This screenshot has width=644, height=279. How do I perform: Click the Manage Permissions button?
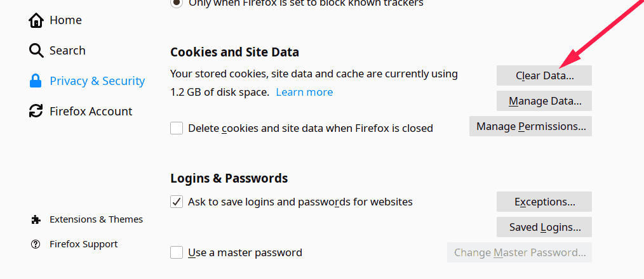coord(531,126)
